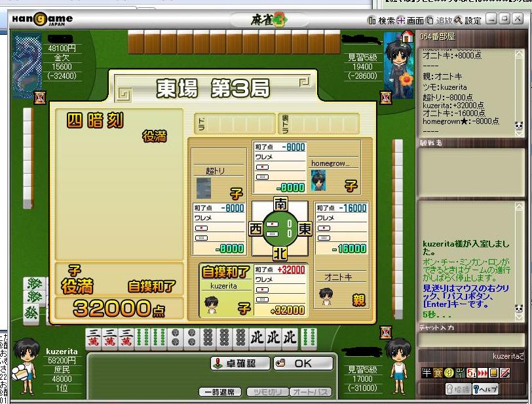
Task: Click the dragon avatar picture at top left
Action: pyautogui.click(x=27, y=66)
